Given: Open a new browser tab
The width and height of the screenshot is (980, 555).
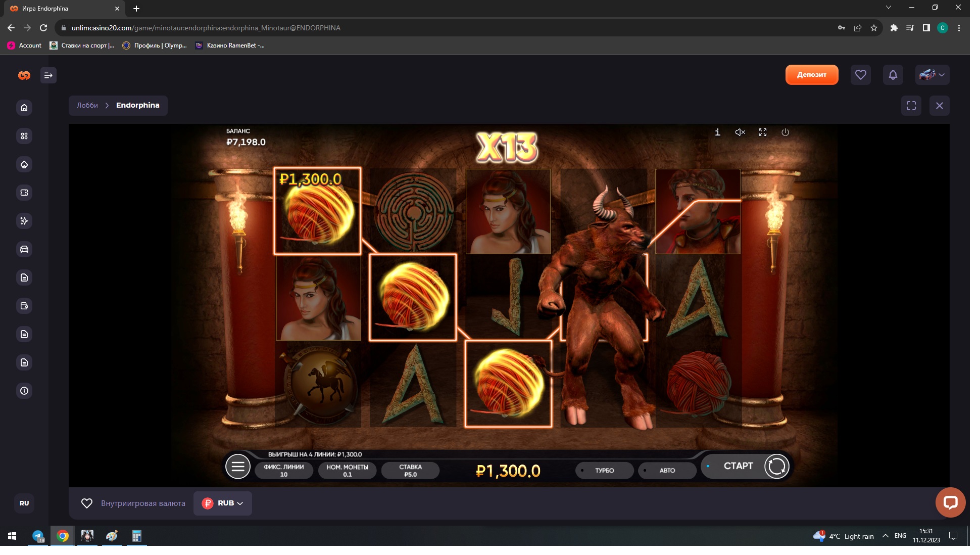Looking at the screenshot, I should [136, 9].
